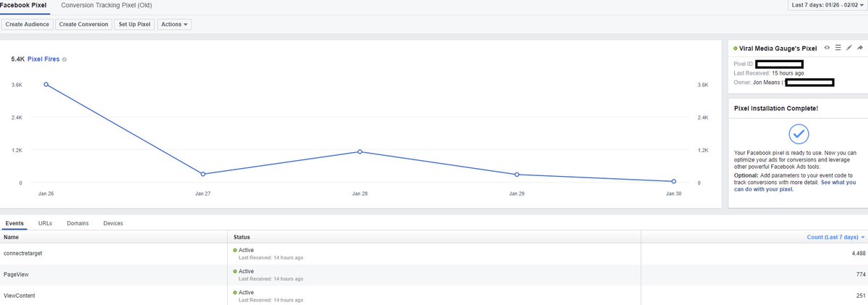The width and height of the screenshot is (868, 305).
Task: Select the Devices tab
Action: coord(113,223)
